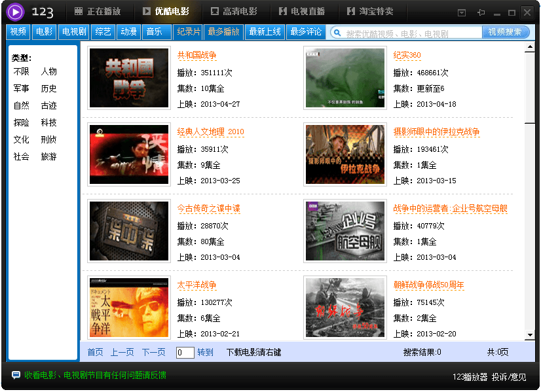The image size is (541, 392).
Task: Click the purple 123 player logo icon
Action: click(x=15, y=12)
